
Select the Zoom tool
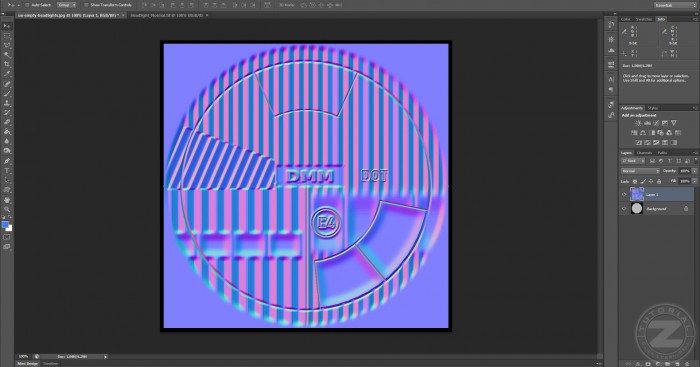tap(7, 209)
